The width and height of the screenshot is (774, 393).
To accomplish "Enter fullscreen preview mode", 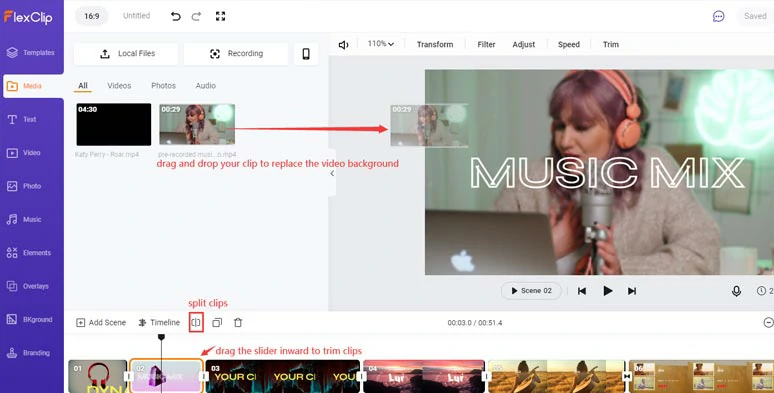I will tap(221, 16).
